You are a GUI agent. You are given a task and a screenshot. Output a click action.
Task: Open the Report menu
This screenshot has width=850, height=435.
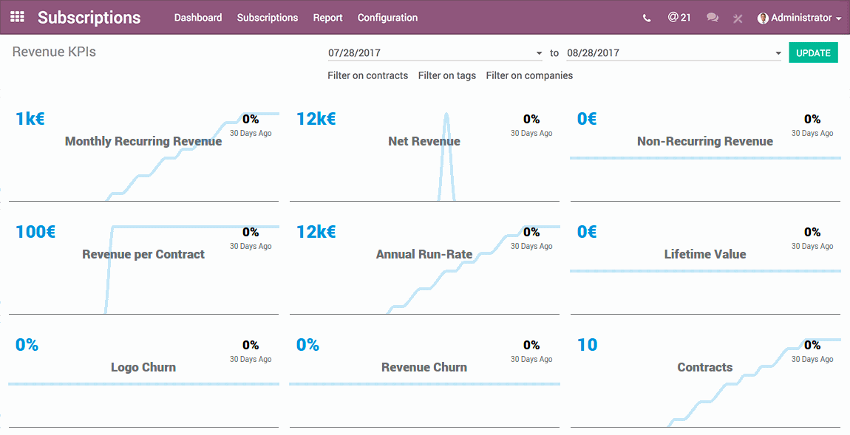(327, 18)
